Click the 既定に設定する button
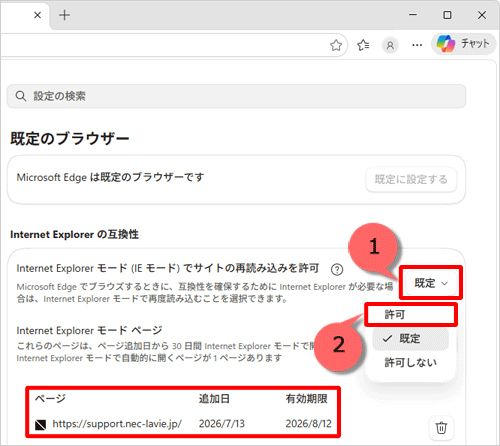 point(411,180)
